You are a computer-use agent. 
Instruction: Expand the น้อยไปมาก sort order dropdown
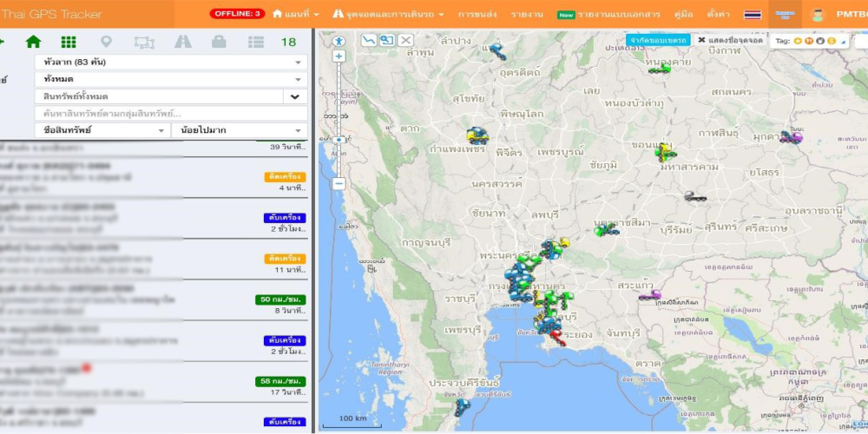(x=239, y=130)
